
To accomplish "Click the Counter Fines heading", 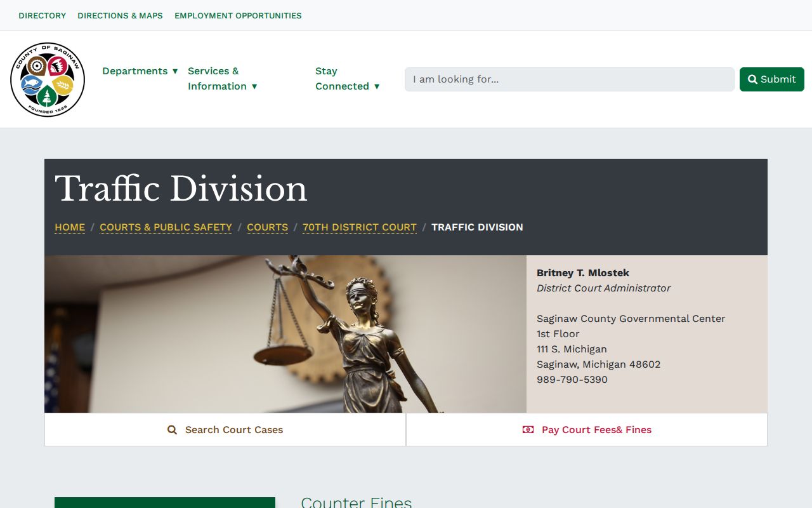I will pyautogui.click(x=357, y=502).
